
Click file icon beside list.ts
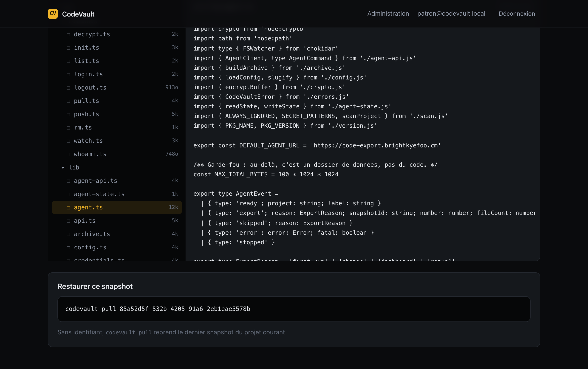coord(68,61)
